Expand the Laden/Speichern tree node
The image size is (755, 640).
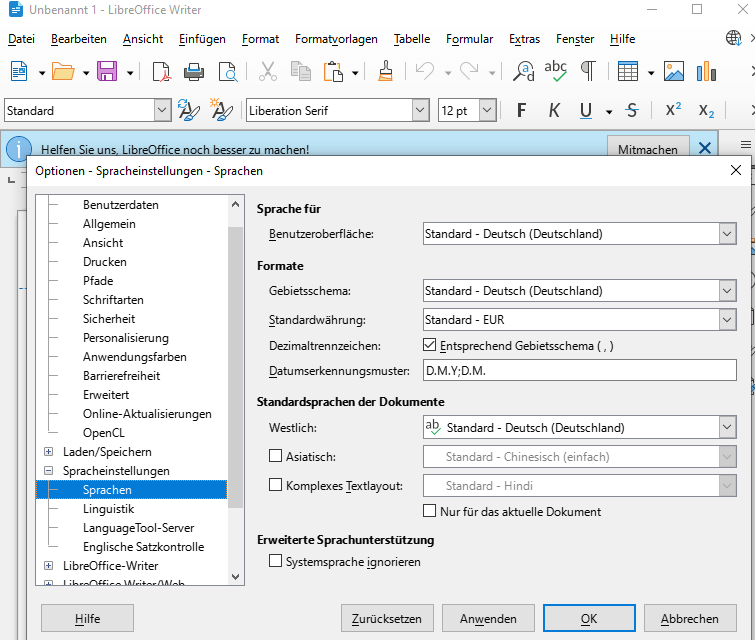(48, 451)
